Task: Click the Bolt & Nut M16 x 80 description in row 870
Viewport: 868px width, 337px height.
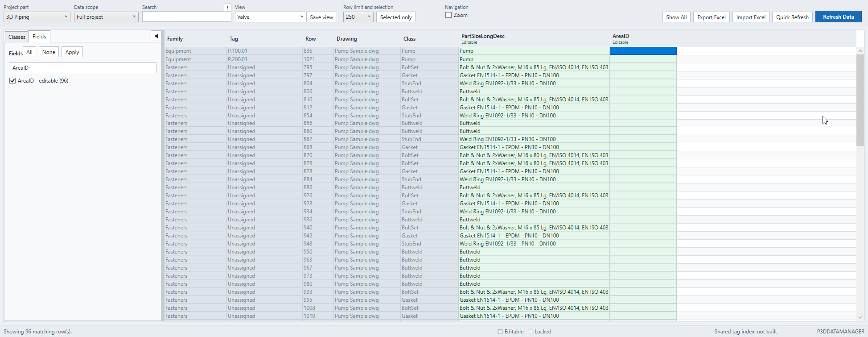Action: coord(534,155)
